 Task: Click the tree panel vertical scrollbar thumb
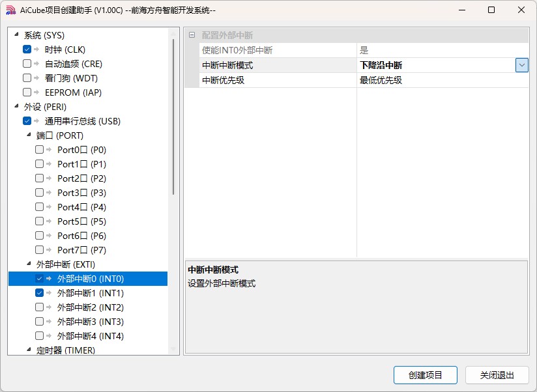pyautogui.click(x=173, y=117)
